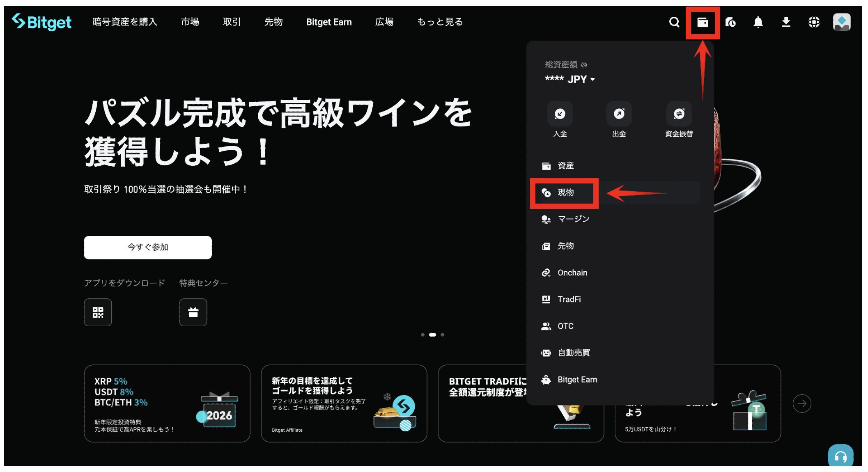This screenshot has height=472, width=868.
Task: Click the app download arrow icon
Action: click(786, 22)
